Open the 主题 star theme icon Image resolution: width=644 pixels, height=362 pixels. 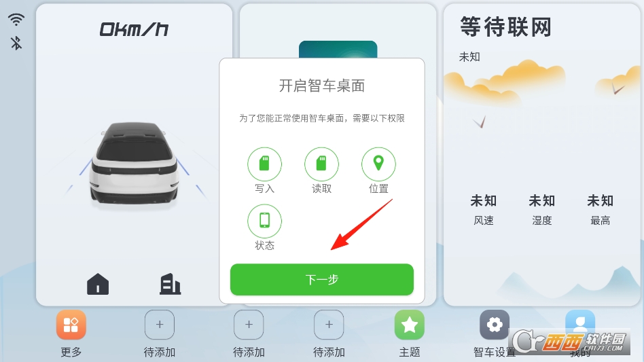pos(410,325)
